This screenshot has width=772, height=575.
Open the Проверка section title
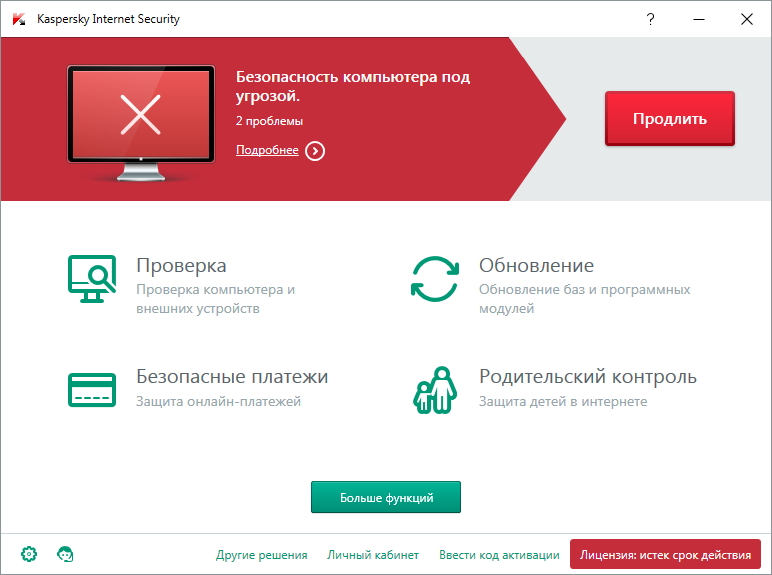pos(181,266)
